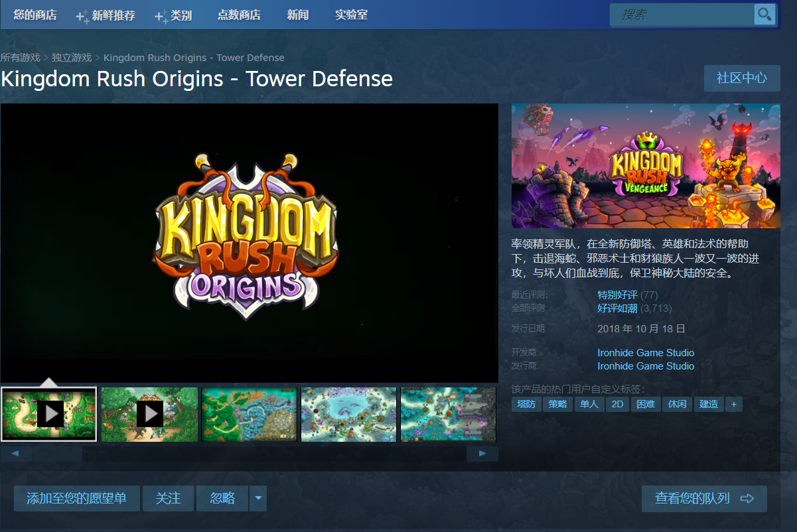Select the 塔防 tag

pyautogui.click(x=526, y=404)
